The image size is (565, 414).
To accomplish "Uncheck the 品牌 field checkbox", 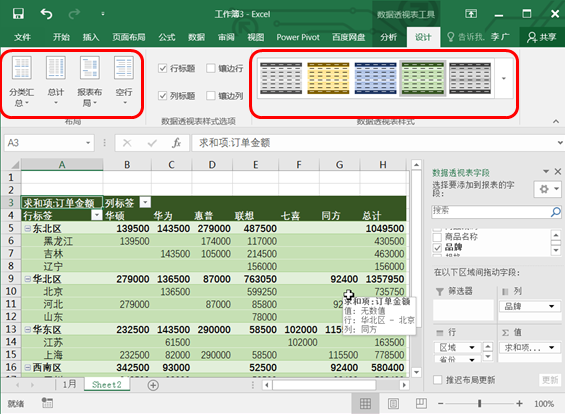I will point(437,248).
